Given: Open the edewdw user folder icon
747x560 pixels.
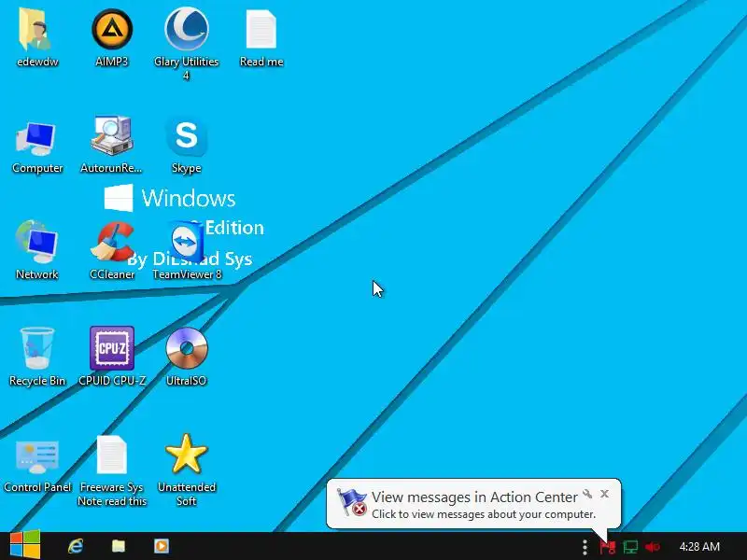Looking at the screenshot, I should pos(36,30).
